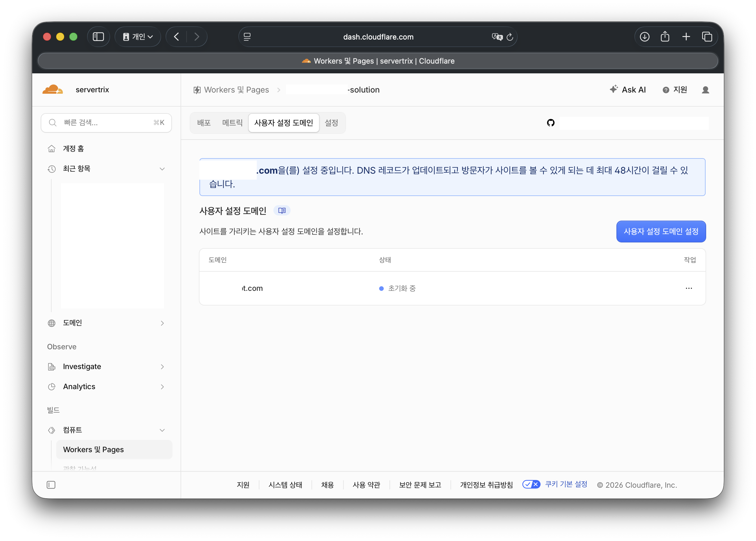Click the 상태 column header
Viewport: 756px width, 541px height.
[385, 260]
